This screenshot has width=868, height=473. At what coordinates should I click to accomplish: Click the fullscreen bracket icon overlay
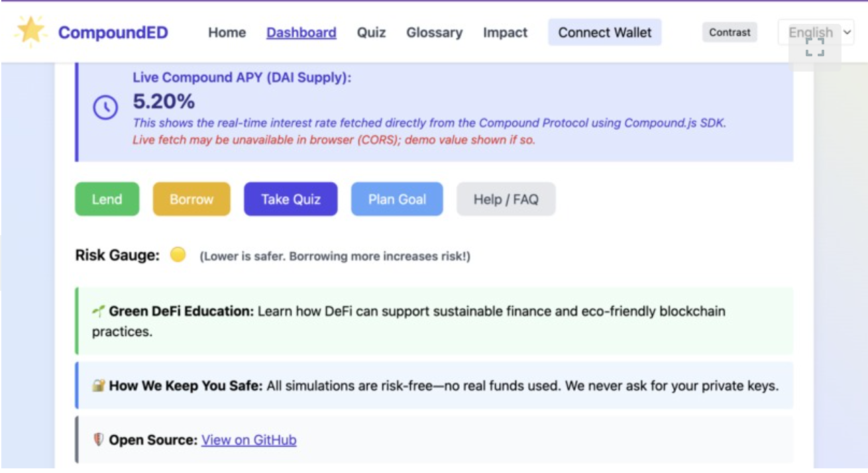pos(815,47)
